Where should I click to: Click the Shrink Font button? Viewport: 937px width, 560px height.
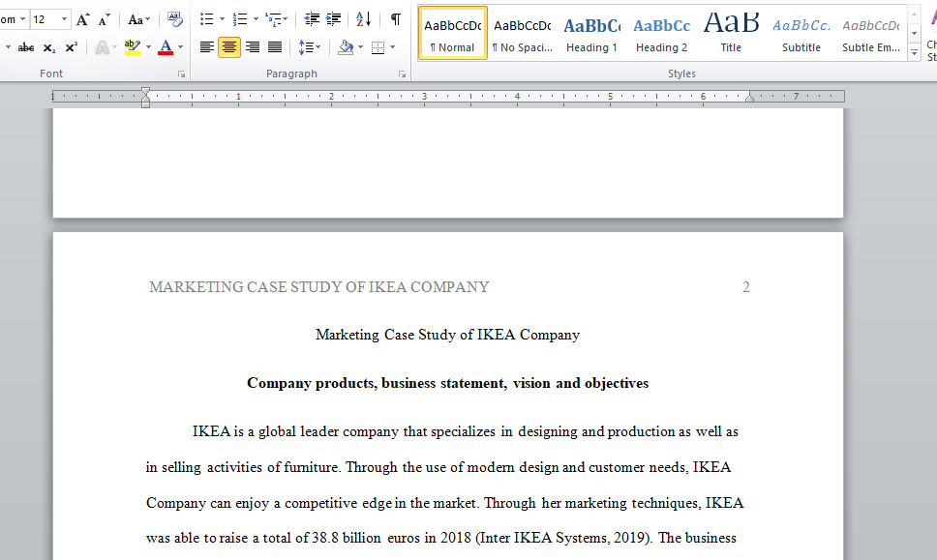tap(104, 19)
